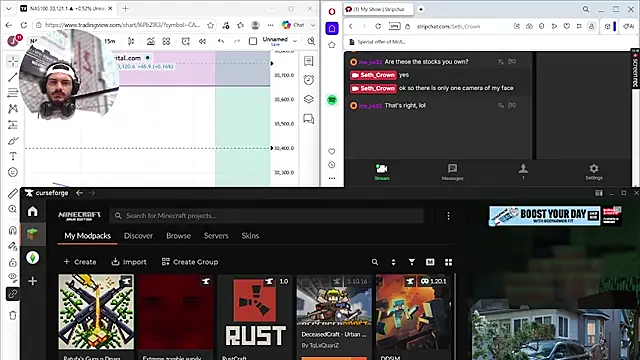
Task: Open the indicators button in TradingView toolbar
Action: 151,41
